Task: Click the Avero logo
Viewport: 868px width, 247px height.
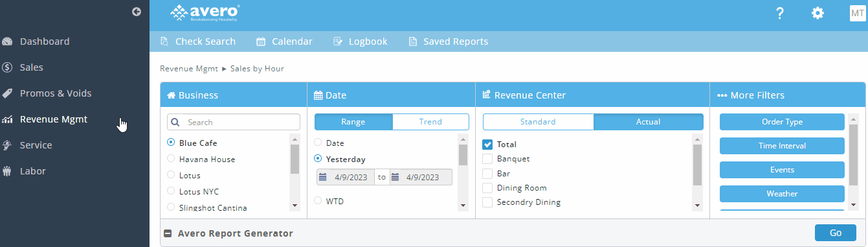Action: pos(205,12)
